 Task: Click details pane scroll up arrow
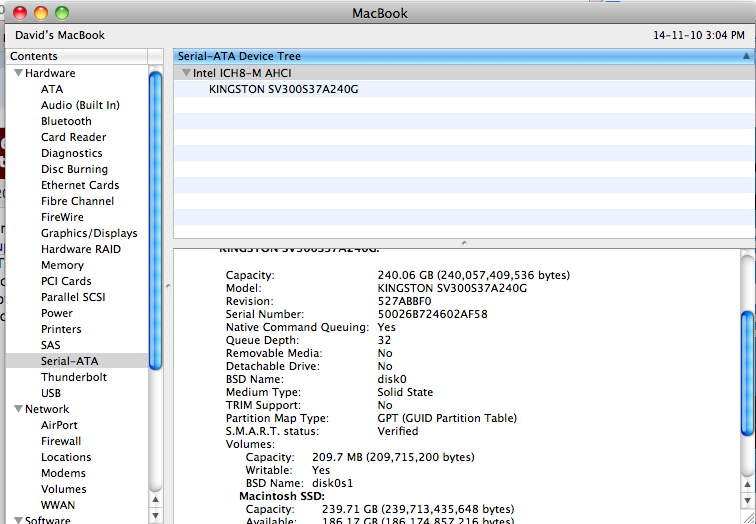tap(747, 484)
